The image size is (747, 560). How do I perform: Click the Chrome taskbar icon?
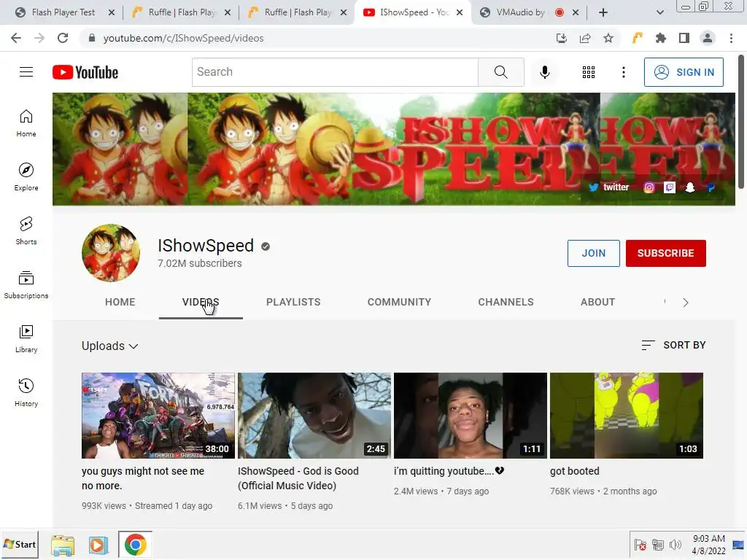(135, 545)
